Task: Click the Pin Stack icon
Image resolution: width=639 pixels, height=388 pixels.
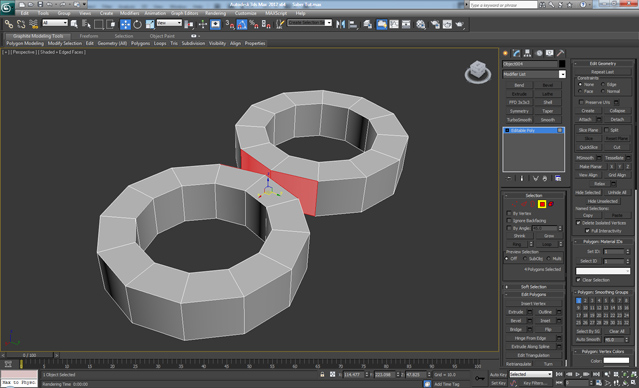Action: pyautogui.click(x=509, y=179)
